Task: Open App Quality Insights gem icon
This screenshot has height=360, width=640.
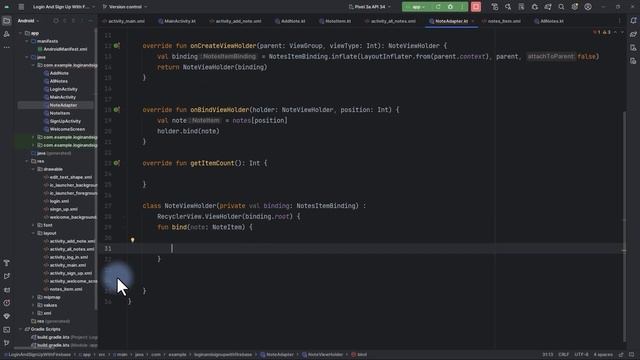Action: pos(7,316)
